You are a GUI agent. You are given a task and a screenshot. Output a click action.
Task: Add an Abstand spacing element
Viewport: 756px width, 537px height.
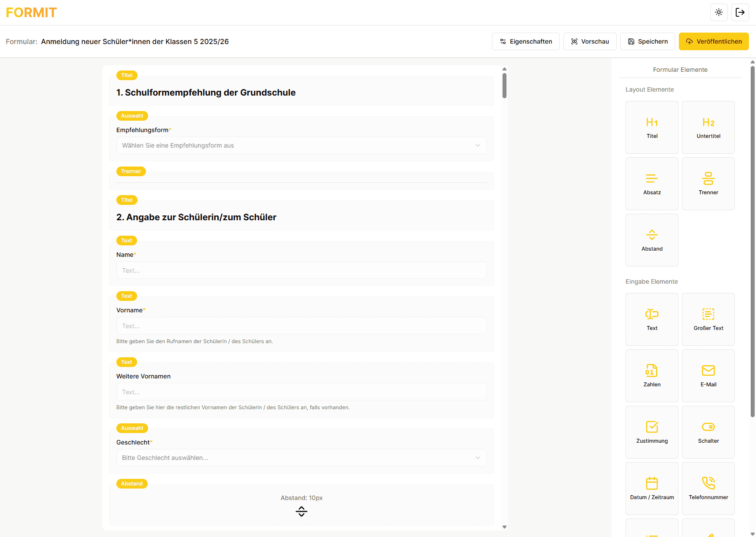click(652, 240)
